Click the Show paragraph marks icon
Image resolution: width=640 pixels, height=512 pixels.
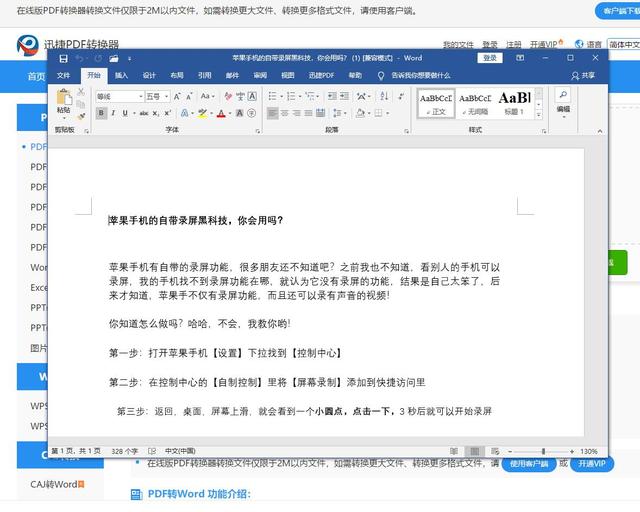click(401, 96)
